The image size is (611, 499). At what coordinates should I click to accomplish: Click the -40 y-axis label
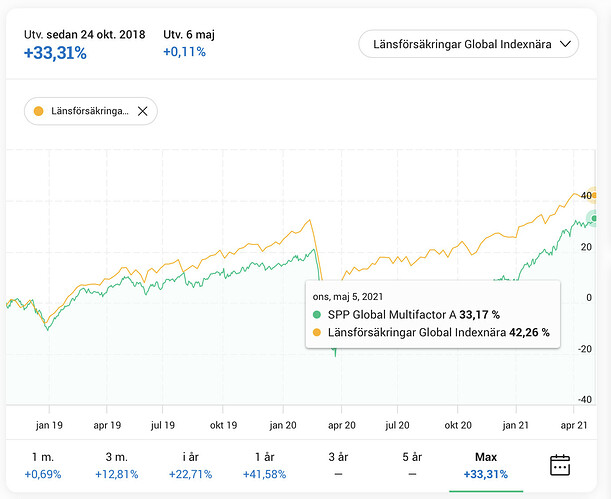tap(585, 399)
